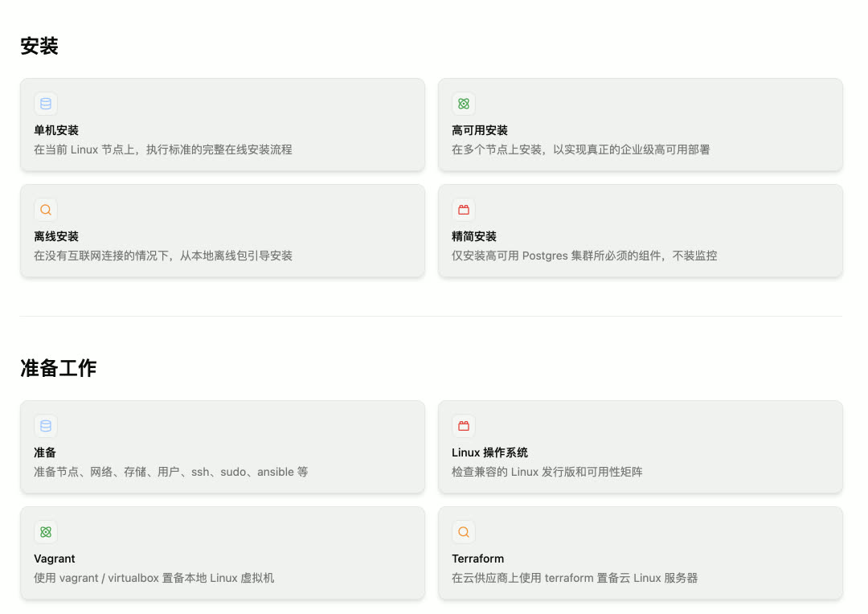
Task: Open the Terraform card title
Action: point(477,559)
